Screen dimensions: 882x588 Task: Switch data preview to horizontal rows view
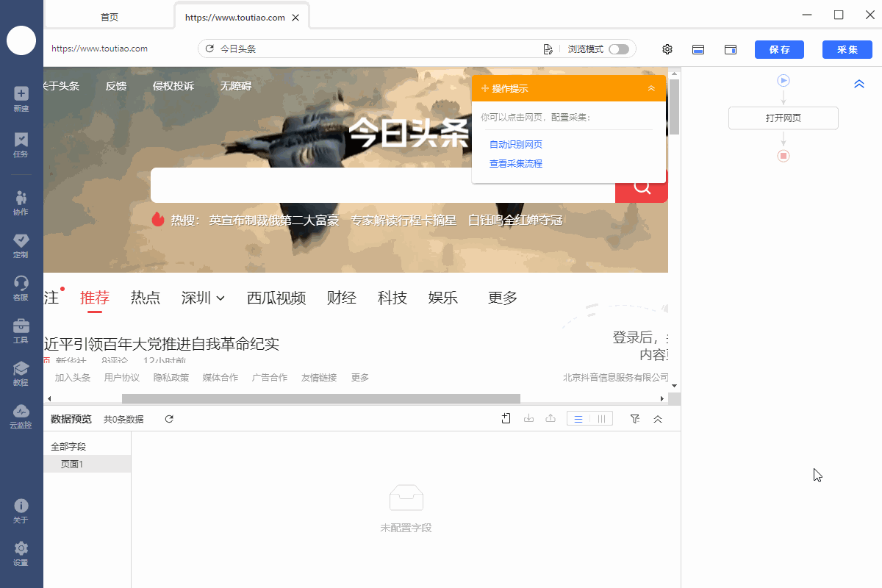tap(578, 419)
